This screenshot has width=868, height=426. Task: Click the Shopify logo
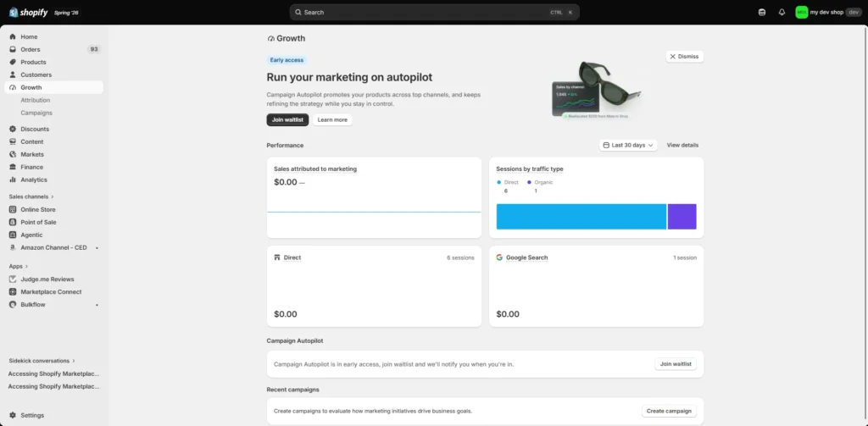(x=29, y=12)
